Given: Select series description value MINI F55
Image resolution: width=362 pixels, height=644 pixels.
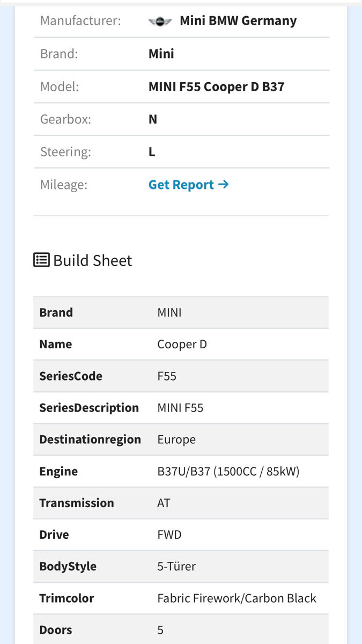Looking at the screenshot, I should click(x=180, y=407).
